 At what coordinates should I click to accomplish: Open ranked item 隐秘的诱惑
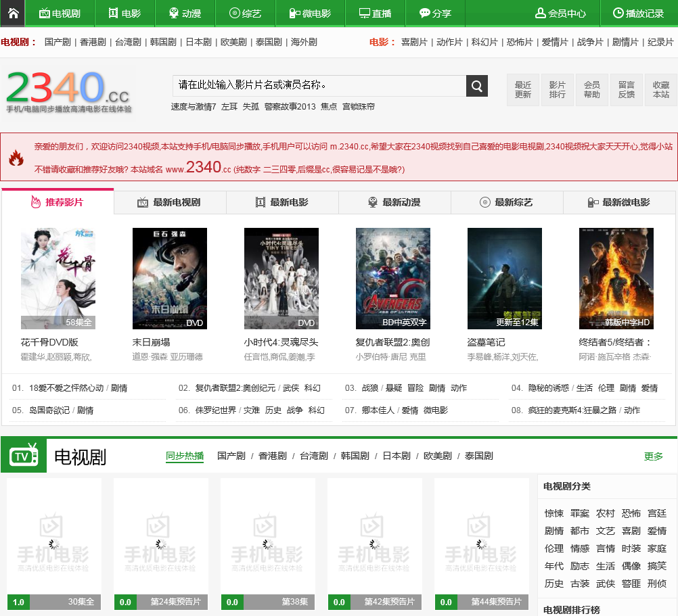tap(548, 388)
